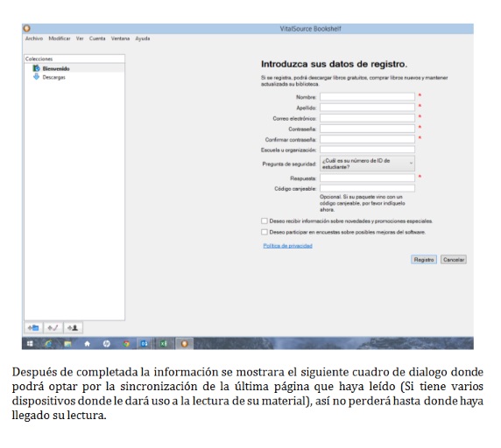Image resolution: width=501 pixels, height=448 pixels.
Task: Open the Ventana menu
Action: (120, 38)
